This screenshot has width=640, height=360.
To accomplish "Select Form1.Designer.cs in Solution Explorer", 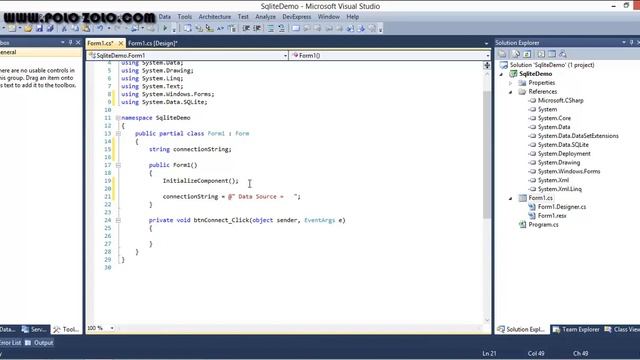I will [x=562, y=207].
